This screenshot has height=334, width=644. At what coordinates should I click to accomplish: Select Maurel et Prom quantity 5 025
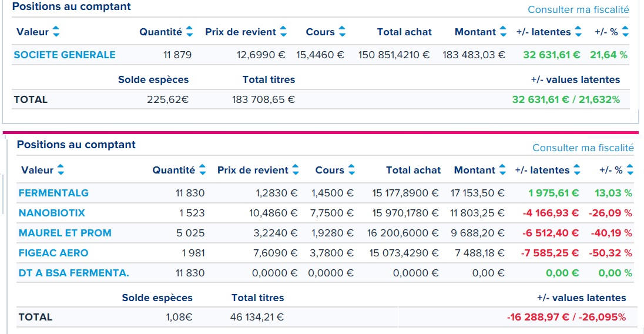[190, 233]
